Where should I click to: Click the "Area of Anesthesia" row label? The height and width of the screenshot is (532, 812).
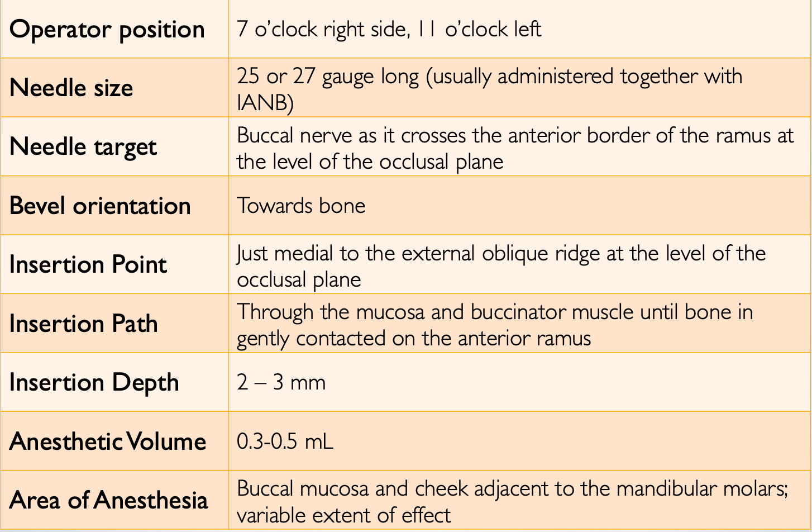[x=108, y=501]
